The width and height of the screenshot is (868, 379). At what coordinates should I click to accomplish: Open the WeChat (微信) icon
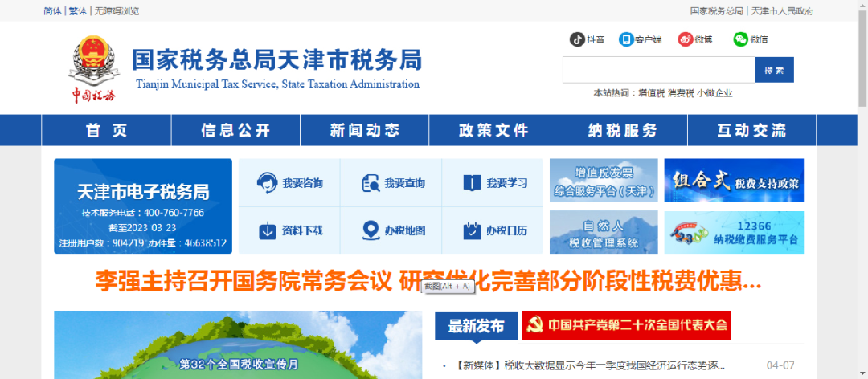pos(740,39)
